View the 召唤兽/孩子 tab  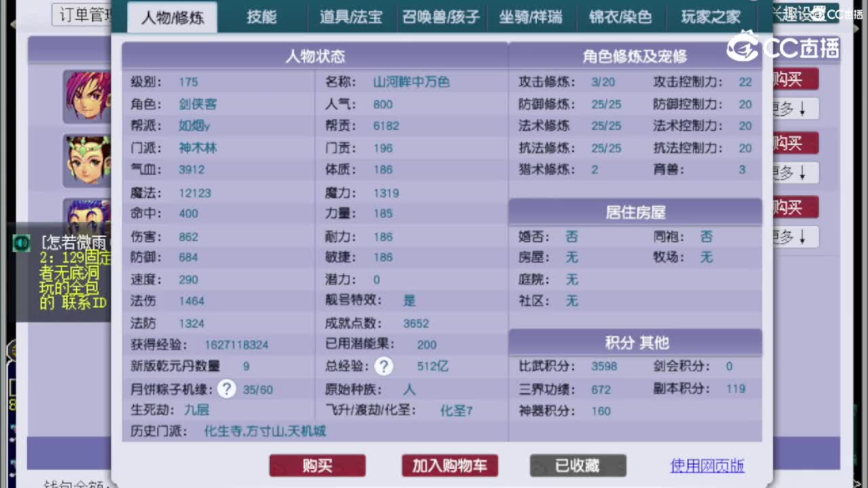[x=441, y=18]
